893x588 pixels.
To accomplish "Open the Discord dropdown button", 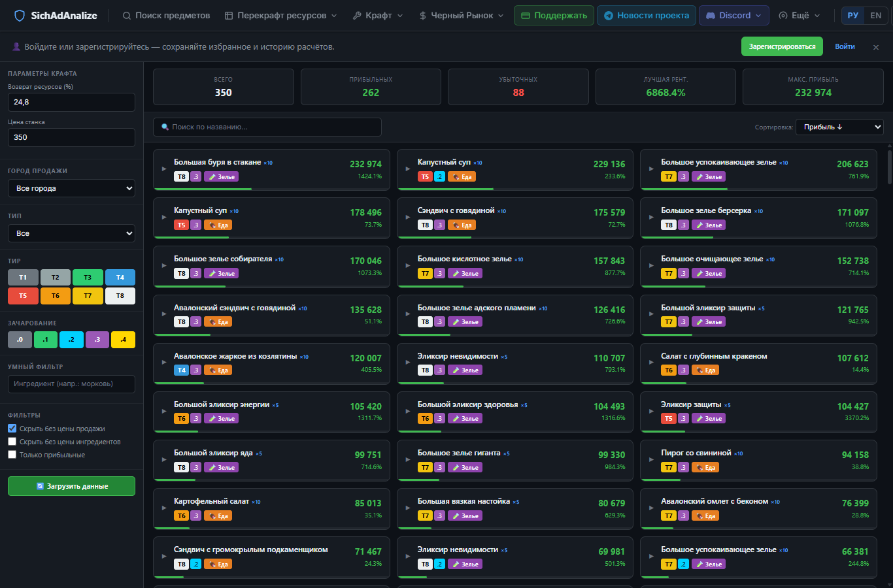I will [x=733, y=16].
